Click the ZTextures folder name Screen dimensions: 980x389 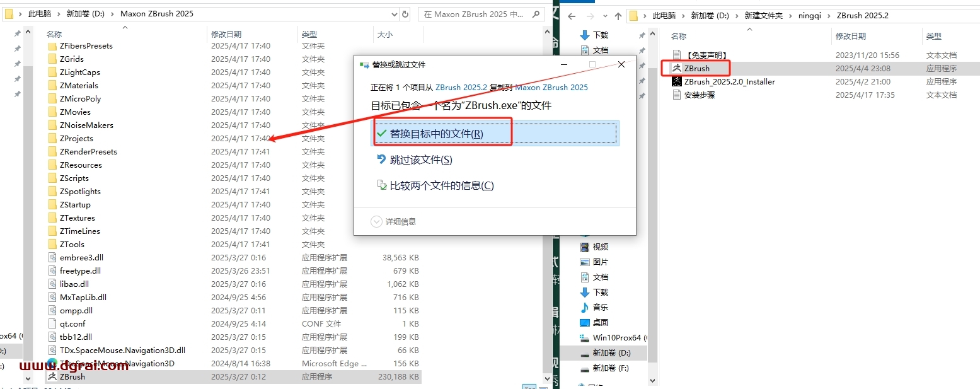(78, 218)
